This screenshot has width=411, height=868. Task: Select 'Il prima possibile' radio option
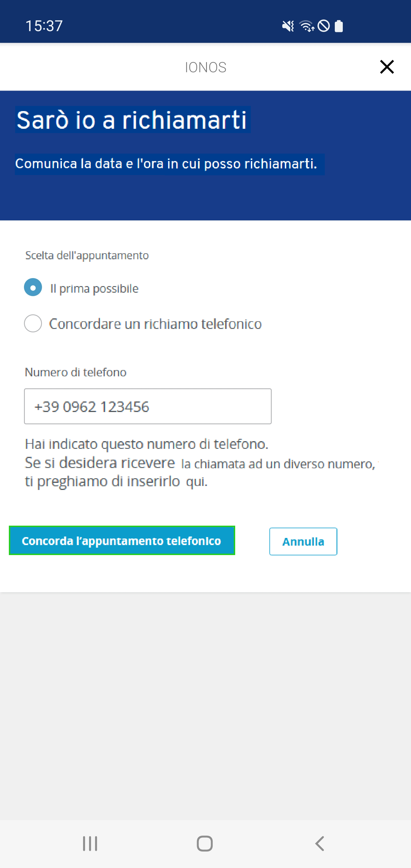click(33, 287)
